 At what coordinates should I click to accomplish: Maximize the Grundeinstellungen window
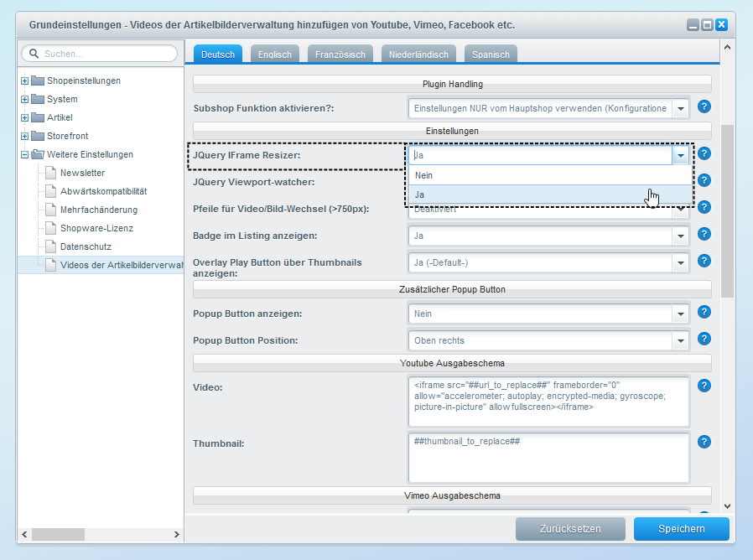click(708, 24)
